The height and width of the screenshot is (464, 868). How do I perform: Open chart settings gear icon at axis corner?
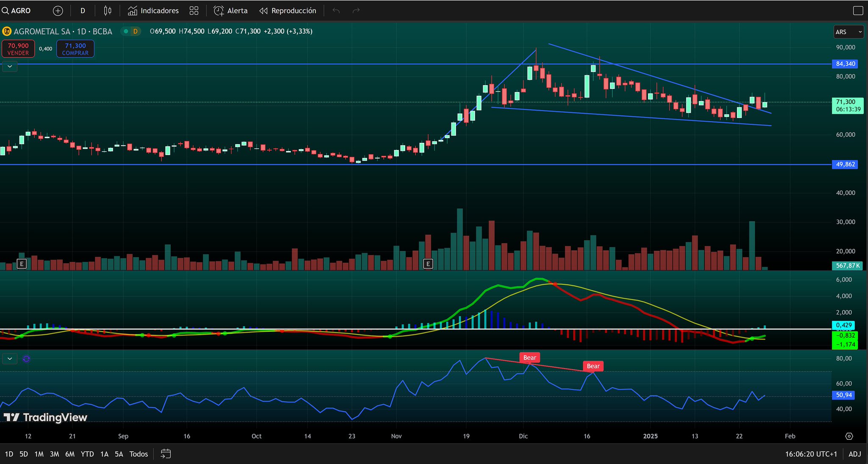coord(849,436)
